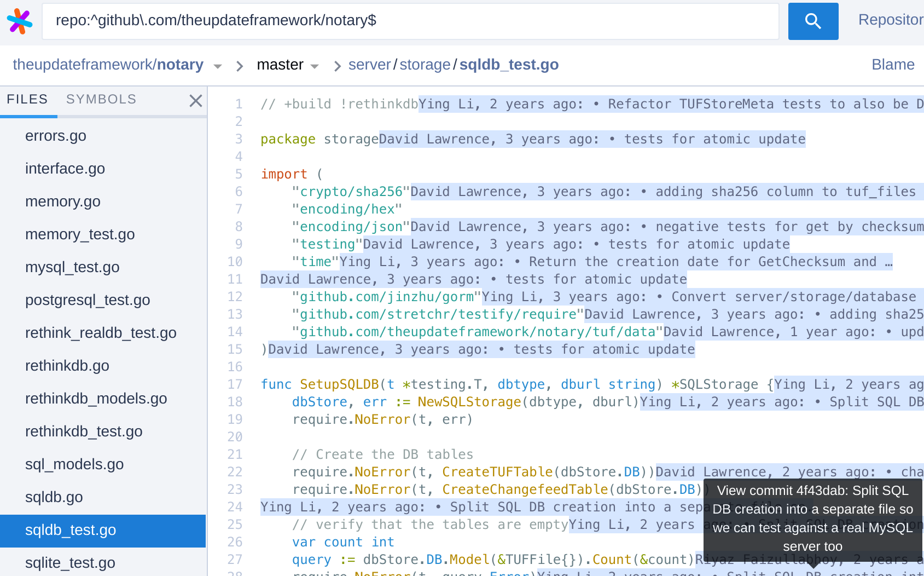This screenshot has height=576, width=924.
Task: Click line number 17 in the code view
Action: [235, 384]
